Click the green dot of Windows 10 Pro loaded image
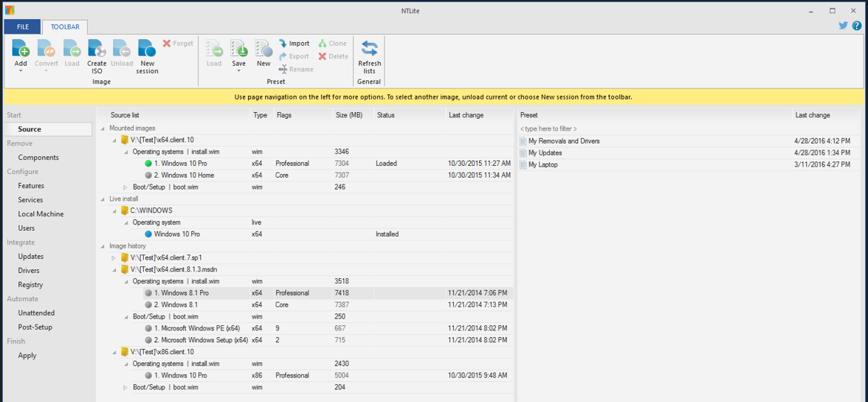This screenshot has height=402, width=868. [x=148, y=164]
